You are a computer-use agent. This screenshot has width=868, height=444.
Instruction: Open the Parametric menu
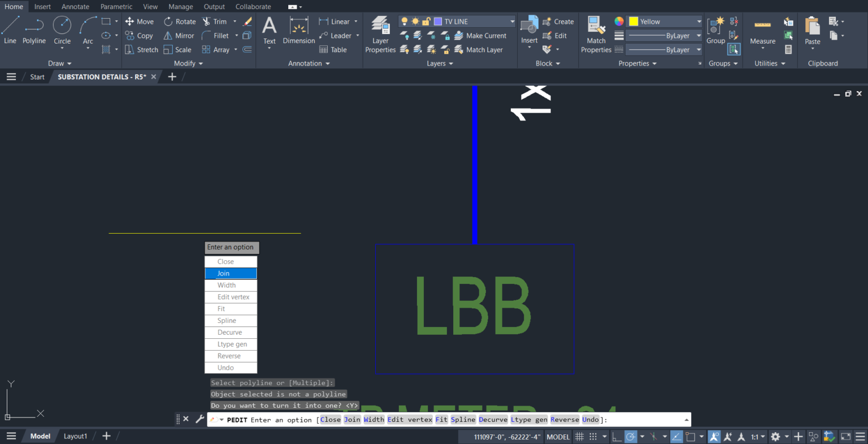coord(116,6)
